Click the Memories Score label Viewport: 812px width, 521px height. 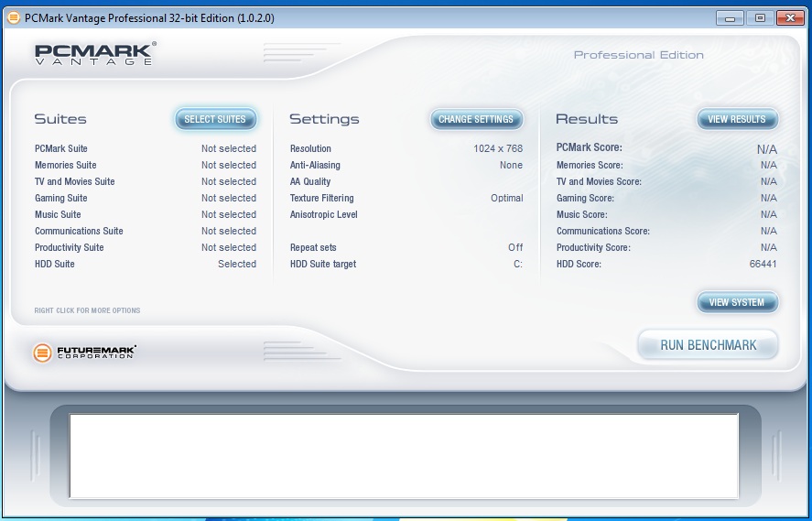coord(590,165)
